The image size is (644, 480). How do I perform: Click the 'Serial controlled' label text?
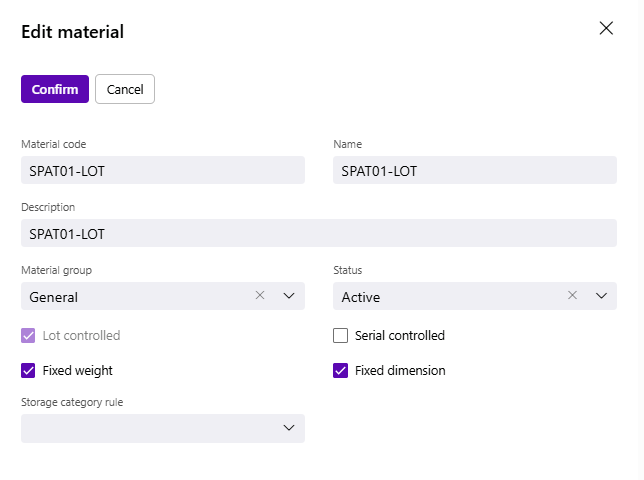[x=400, y=336]
